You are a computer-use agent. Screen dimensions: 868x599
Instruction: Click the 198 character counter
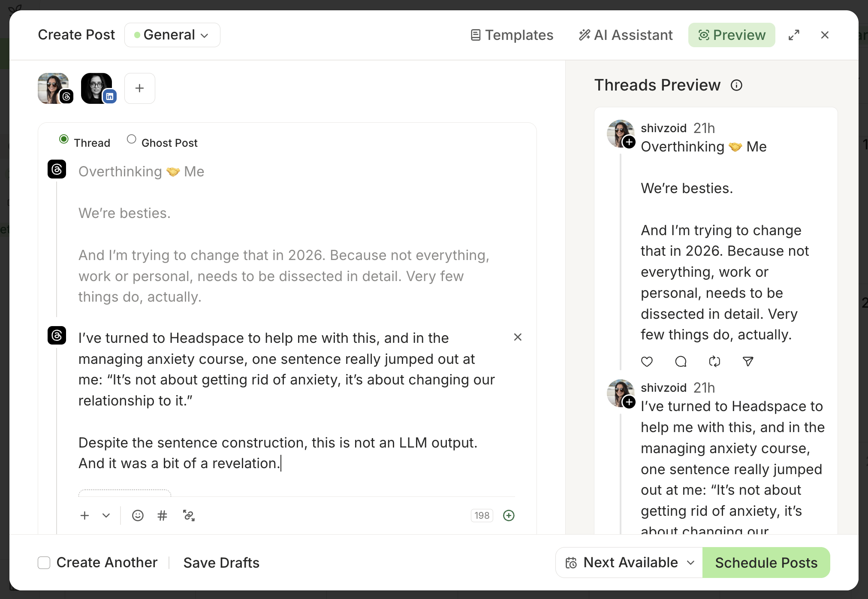pos(482,516)
